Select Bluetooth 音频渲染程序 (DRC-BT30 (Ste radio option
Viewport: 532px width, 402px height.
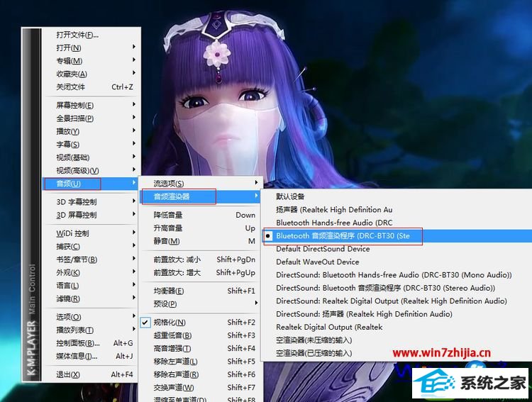pos(397,236)
